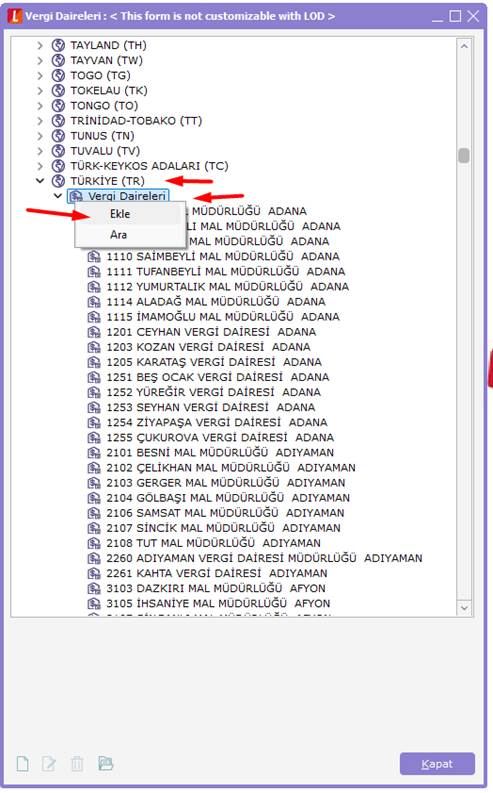Click the globe icon beside TAYLAND (TH)
This screenshot has width=493, height=793.
(x=59, y=46)
